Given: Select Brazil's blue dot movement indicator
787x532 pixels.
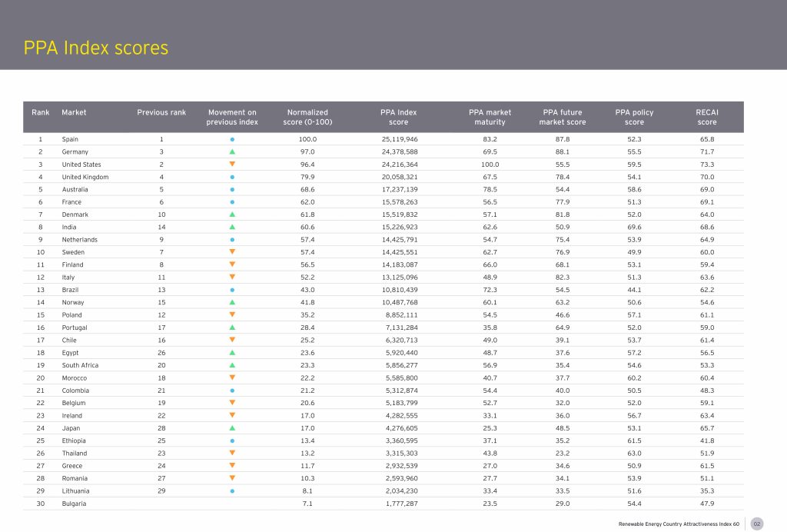Looking at the screenshot, I should click(232, 290).
